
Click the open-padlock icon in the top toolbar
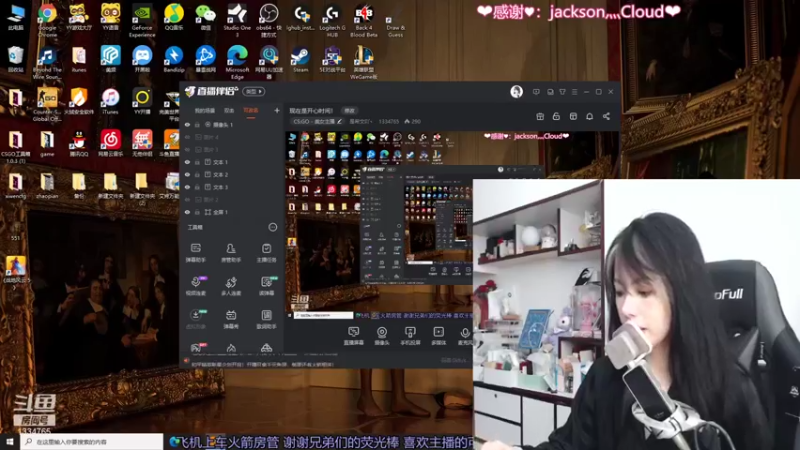[556, 116]
